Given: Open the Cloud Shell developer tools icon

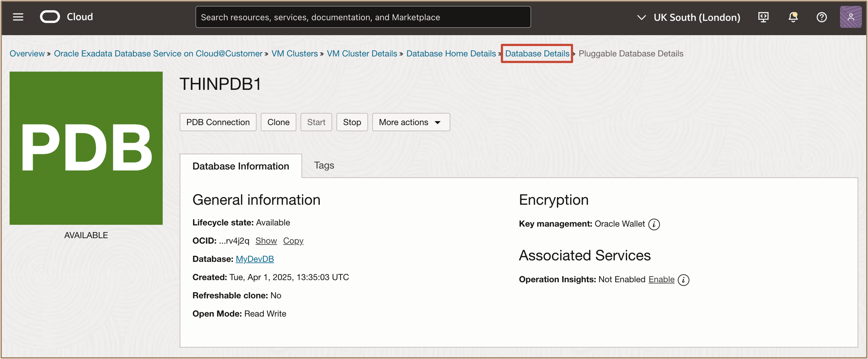Looking at the screenshot, I should point(763,17).
